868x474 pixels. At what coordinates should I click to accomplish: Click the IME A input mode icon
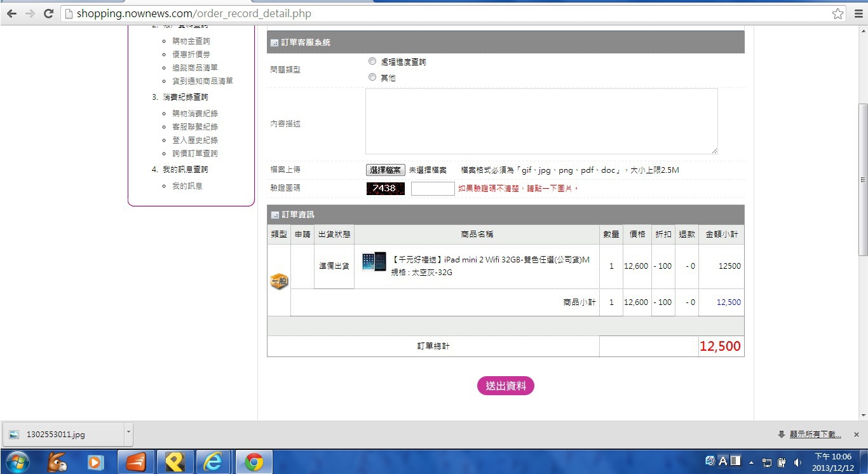722,461
